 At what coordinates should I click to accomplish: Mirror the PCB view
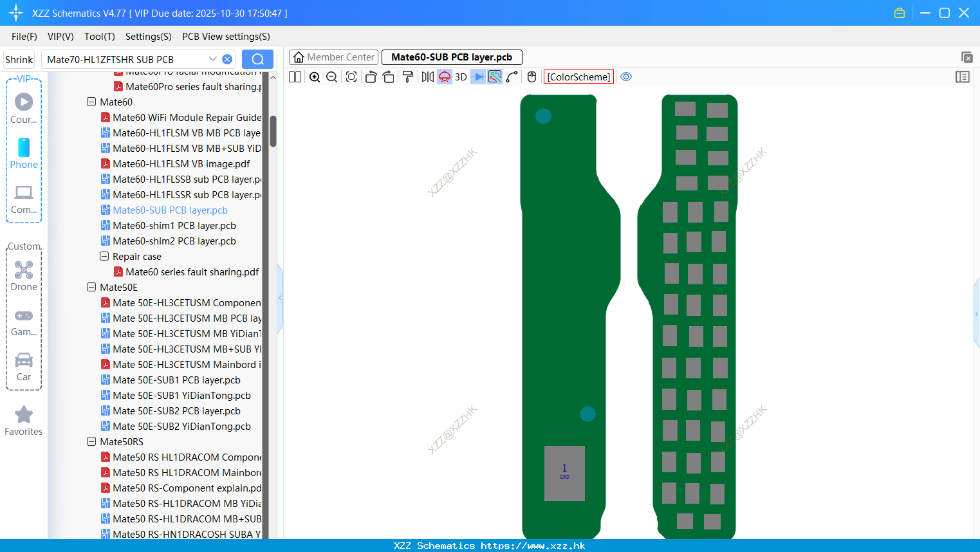428,77
